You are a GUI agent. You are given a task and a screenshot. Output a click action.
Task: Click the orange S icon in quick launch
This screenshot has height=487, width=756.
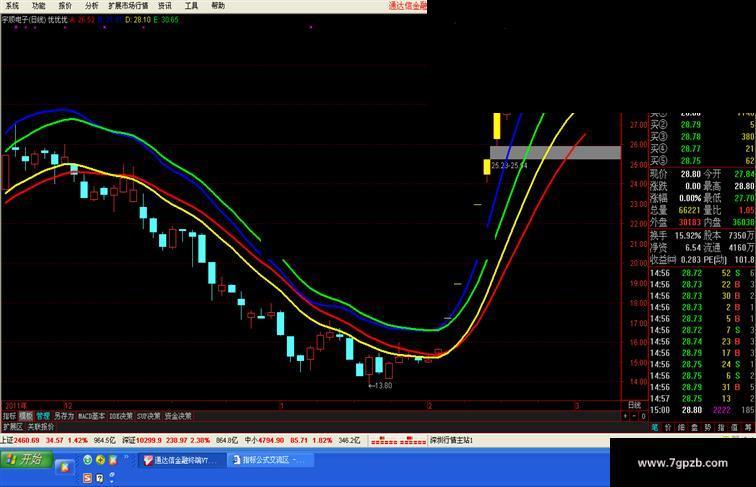87,478
